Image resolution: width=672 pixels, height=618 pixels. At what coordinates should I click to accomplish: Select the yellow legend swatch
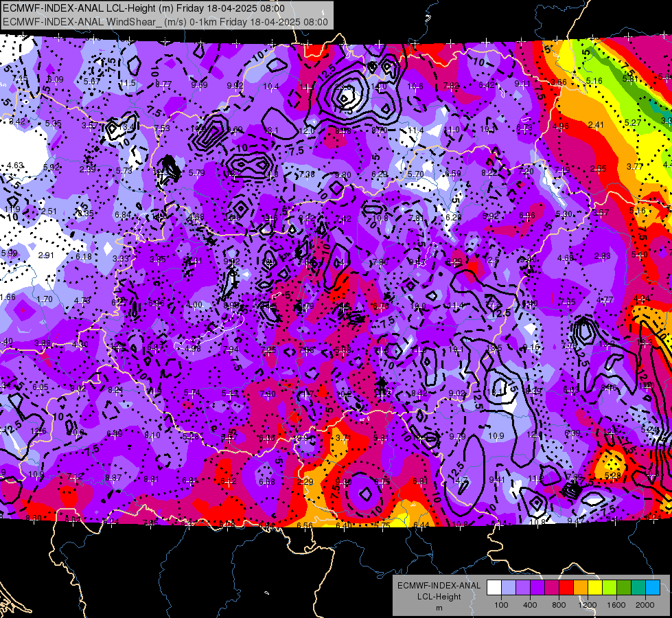[595, 588]
